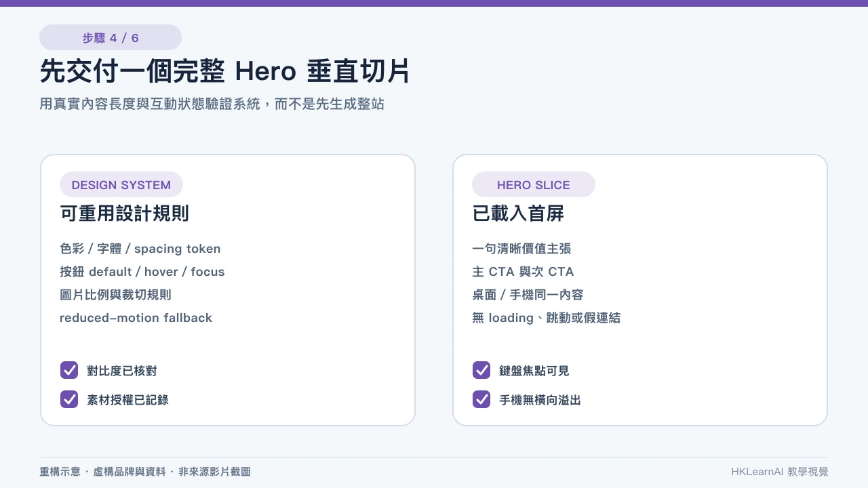Viewport: 868px width, 488px height.
Task: Click the line reduced-motion fallback
Action: 136,318
